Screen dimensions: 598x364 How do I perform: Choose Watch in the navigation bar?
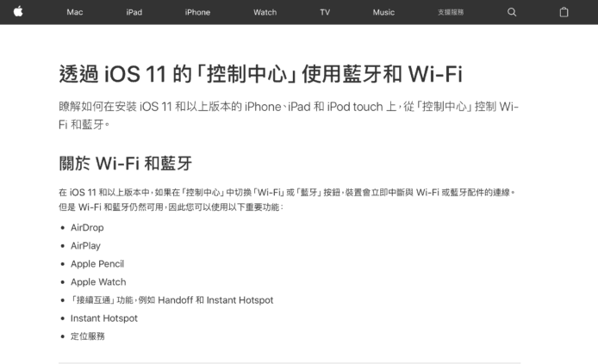point(265,12)
